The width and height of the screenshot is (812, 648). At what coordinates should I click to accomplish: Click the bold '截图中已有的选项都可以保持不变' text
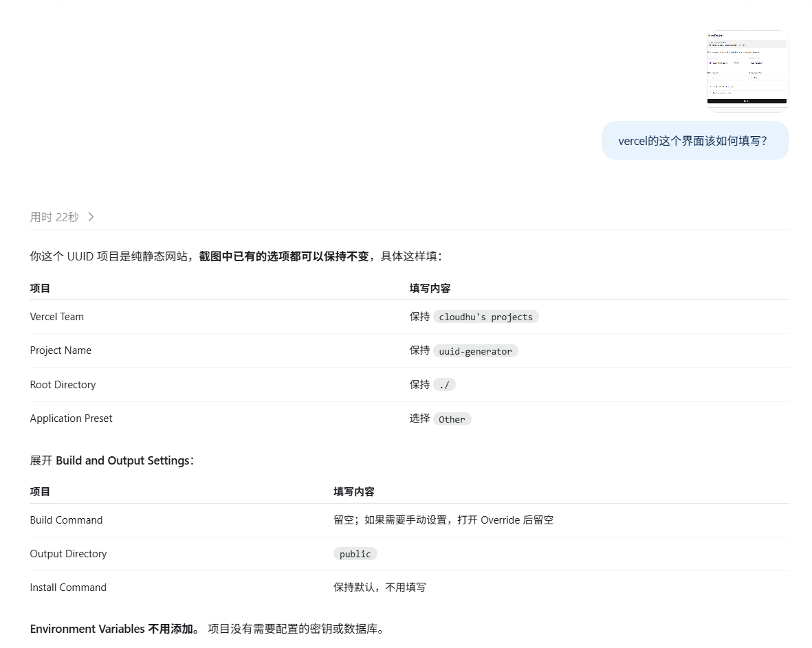point(284,256)
